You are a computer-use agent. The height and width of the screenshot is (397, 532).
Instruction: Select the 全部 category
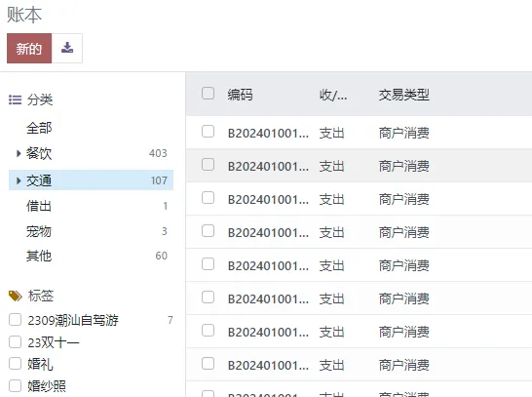pyautogui.click(x=39, y=128)
